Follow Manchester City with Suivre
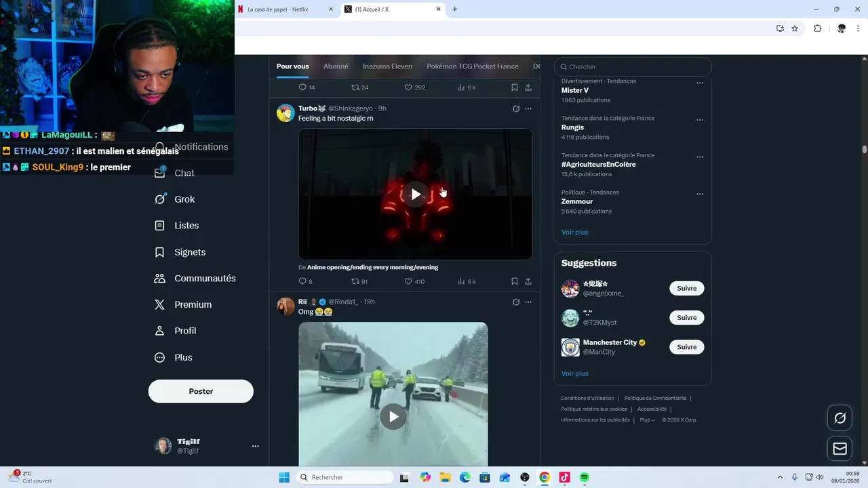 coord(686,346)
